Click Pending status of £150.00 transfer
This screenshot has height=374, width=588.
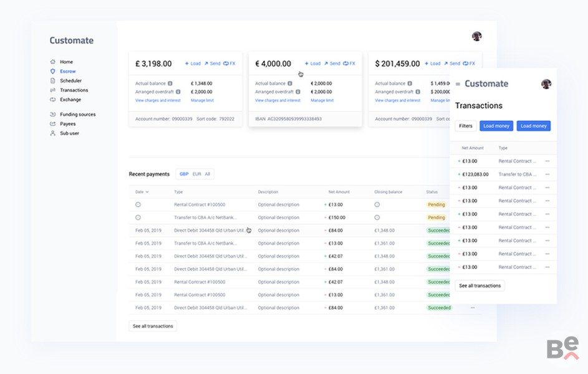(x=436, y=218)
